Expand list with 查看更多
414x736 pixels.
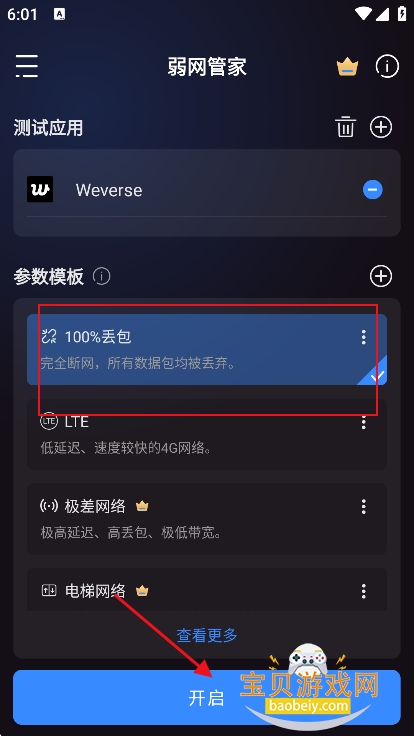(x=207, y=635)
